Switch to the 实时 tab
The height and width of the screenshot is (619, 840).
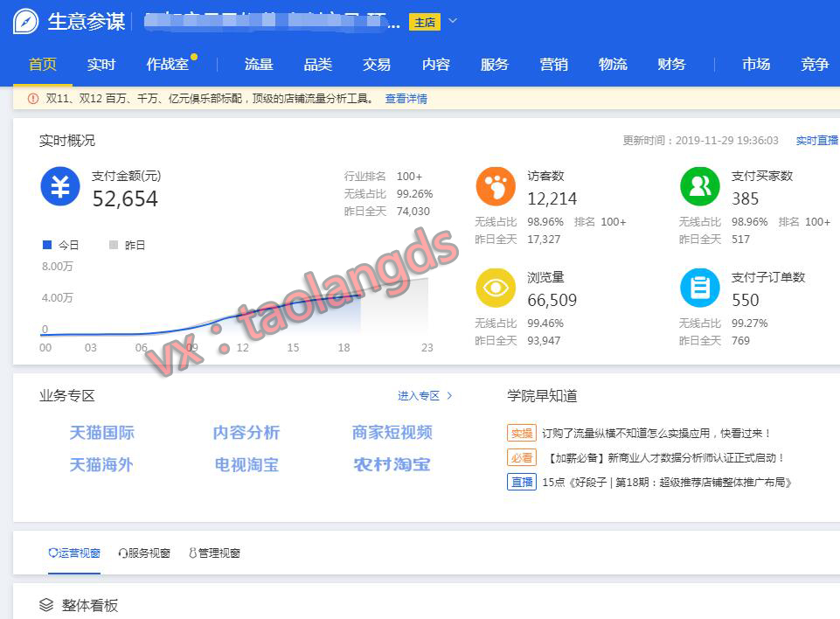coord(101,65)
